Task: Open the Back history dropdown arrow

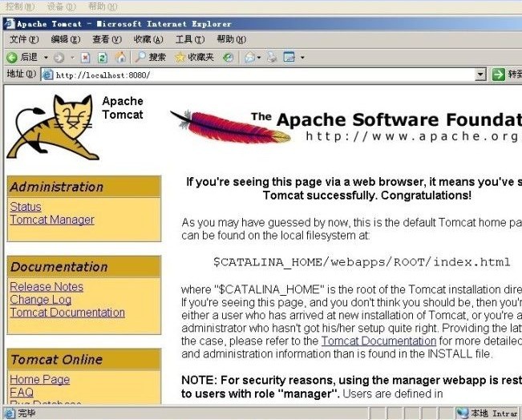Action: (x=46, y=58)
